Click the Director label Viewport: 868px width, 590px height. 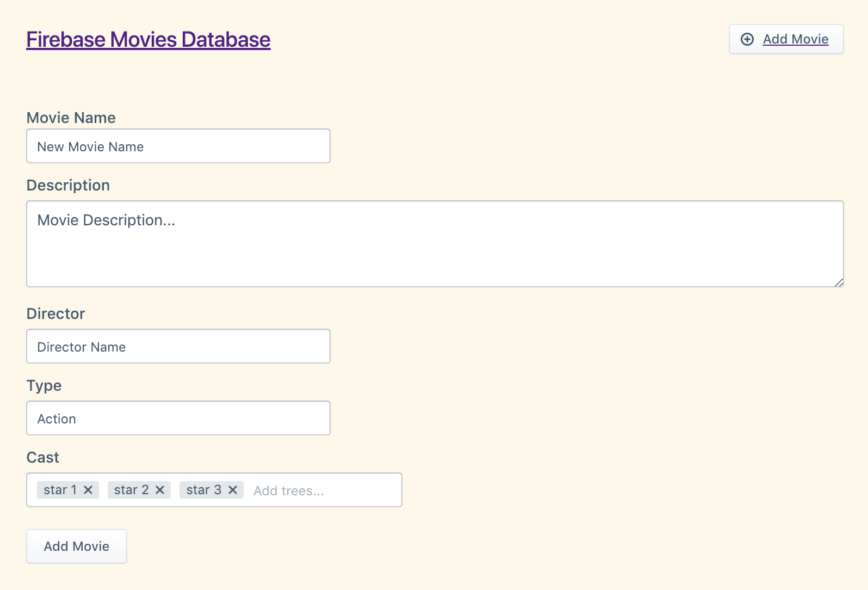[x=56, y=314]
